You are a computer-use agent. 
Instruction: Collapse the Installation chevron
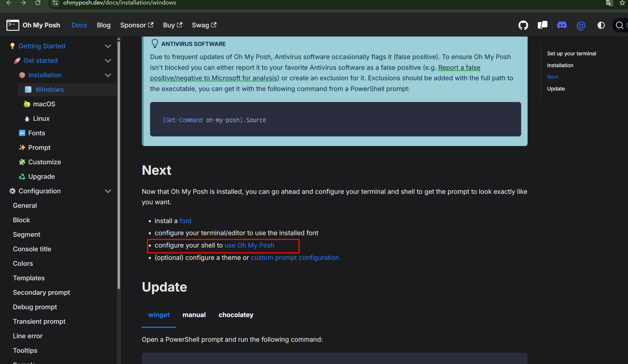108,75
